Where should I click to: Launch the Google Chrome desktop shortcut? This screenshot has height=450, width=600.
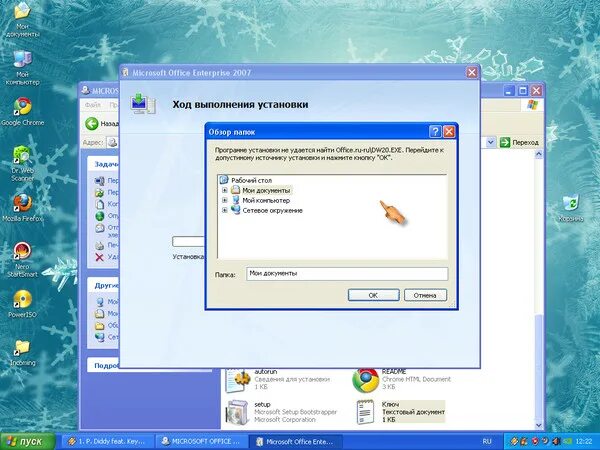[22, 107]
